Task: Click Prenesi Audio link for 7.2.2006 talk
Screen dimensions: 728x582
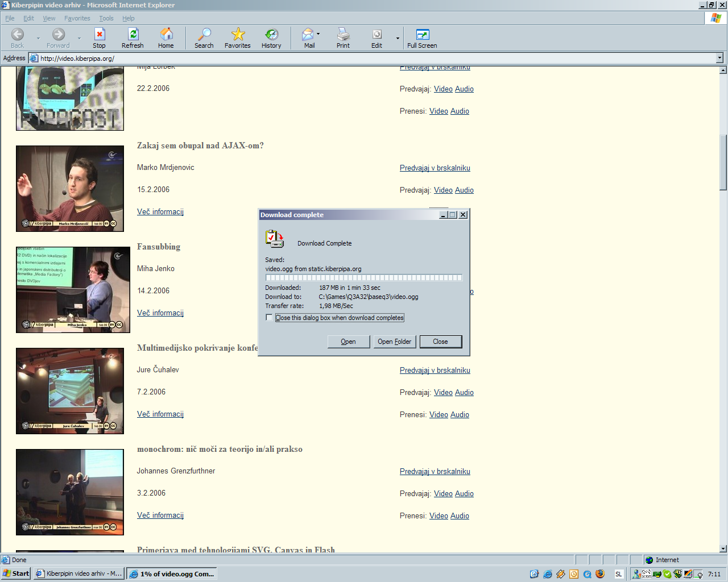Action: click(460, 414)
